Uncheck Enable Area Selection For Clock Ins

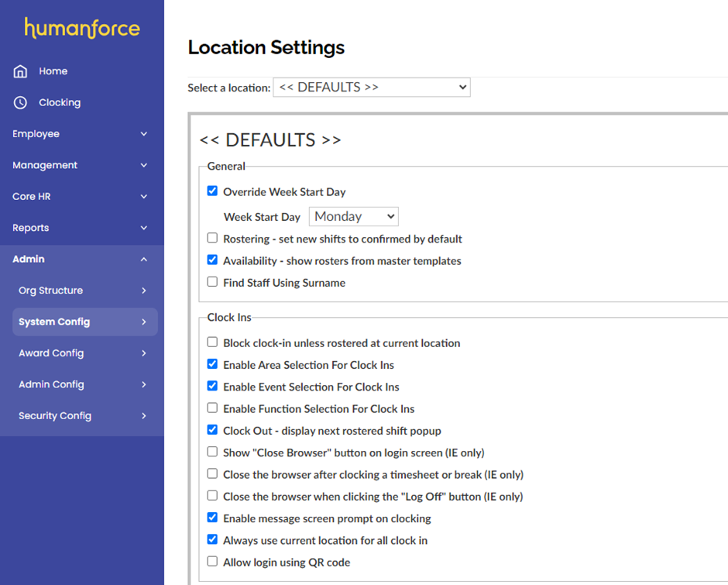212,364
